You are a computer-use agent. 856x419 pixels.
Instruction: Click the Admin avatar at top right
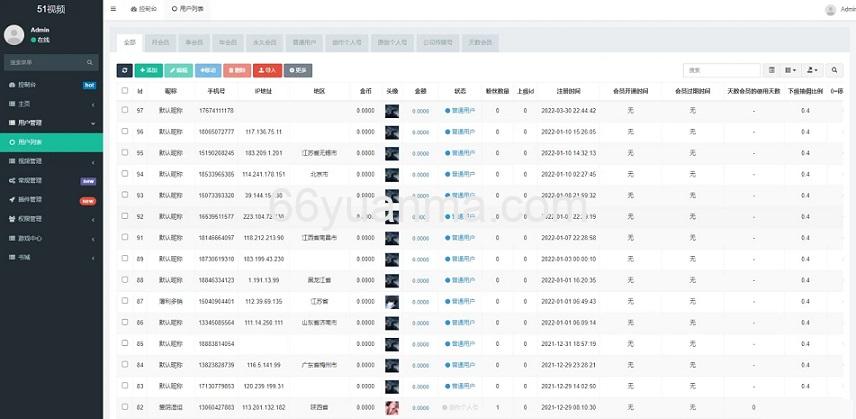(830, 10)
